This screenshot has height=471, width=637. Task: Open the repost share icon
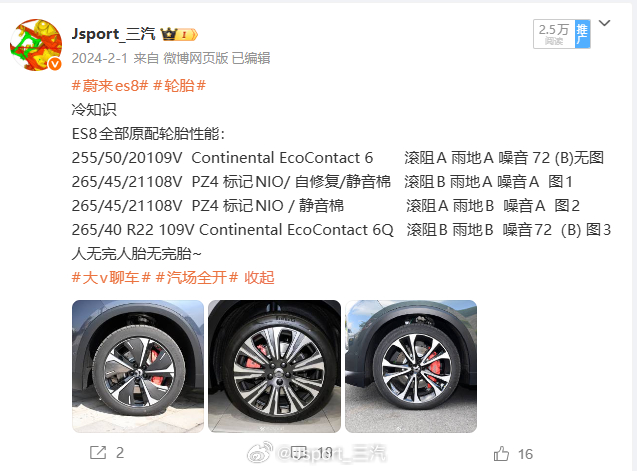[x=98, y=453]
